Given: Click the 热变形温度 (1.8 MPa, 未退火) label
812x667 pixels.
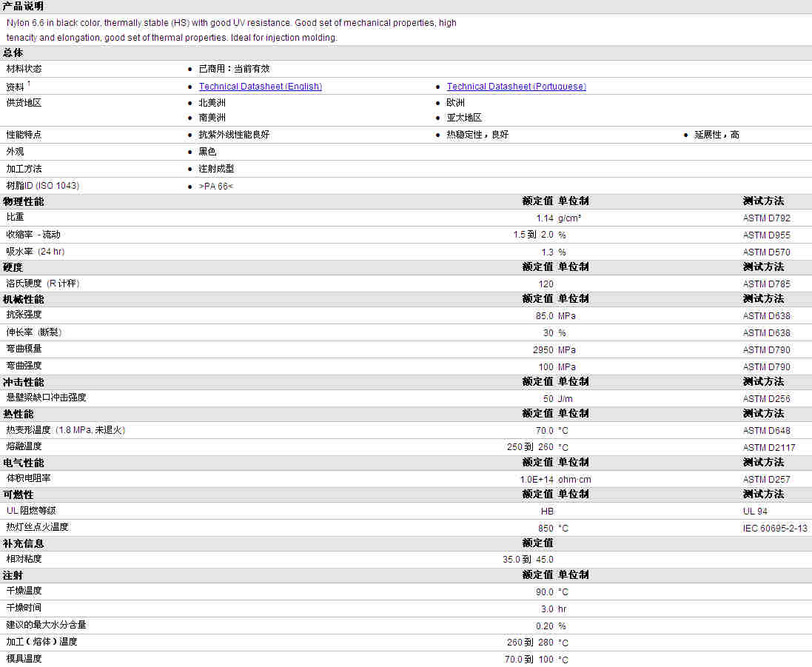Looking at the screenshot, I should pos(66,430).
